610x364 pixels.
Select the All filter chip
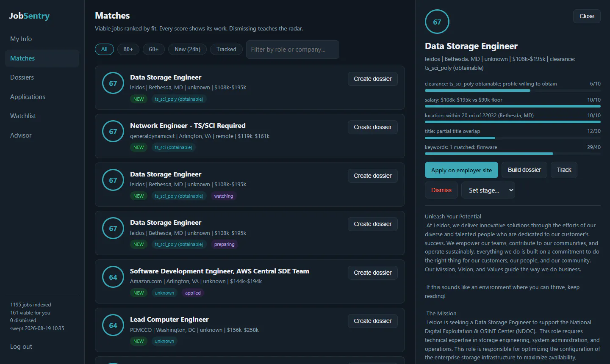(x=104, y=50)
